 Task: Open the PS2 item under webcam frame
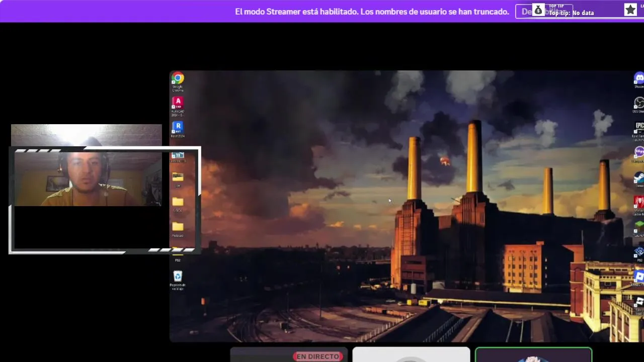coord(178,255)
